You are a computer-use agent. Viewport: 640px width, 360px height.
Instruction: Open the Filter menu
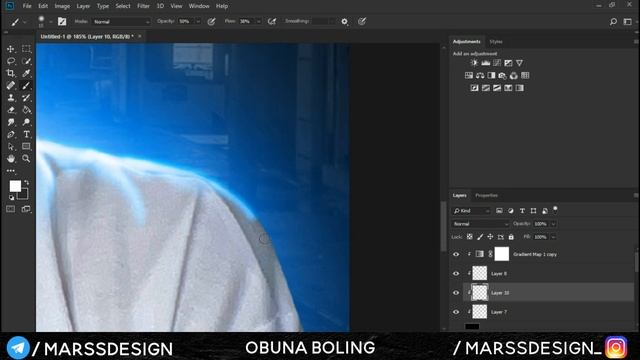143,6
